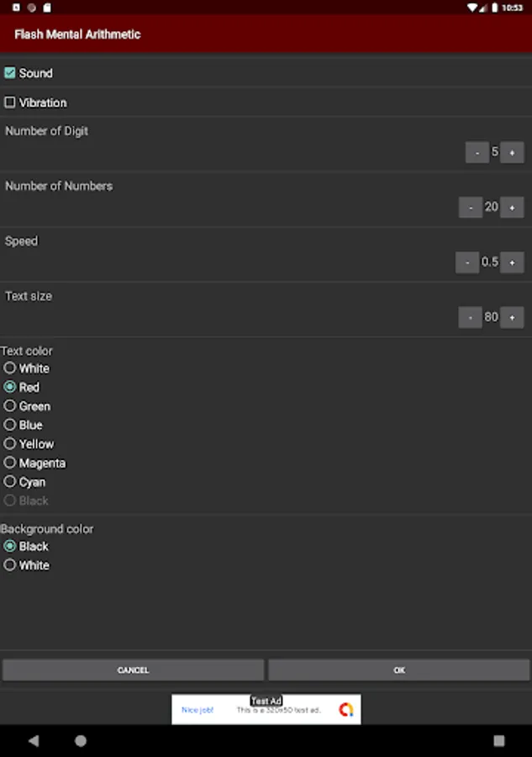Select Magenta text color option
The height and width of the screenshot is (757, 532).
click(10, 463)
